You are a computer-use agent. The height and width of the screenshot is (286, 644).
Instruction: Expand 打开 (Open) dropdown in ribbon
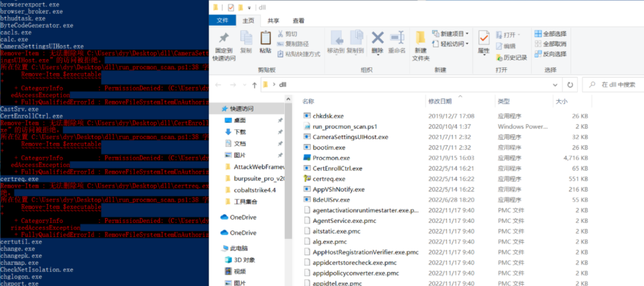point(508,35)
